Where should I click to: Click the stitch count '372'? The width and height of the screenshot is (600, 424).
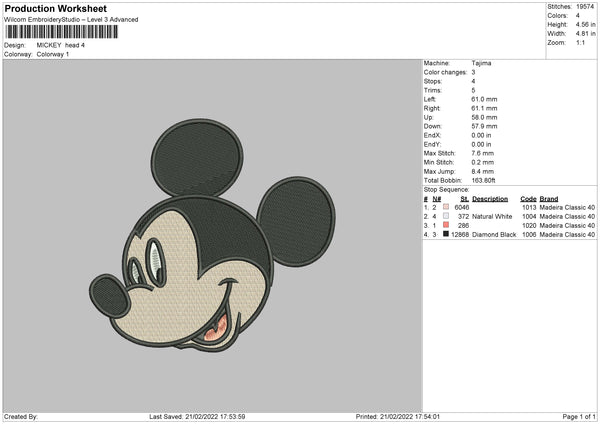point(463,217)
